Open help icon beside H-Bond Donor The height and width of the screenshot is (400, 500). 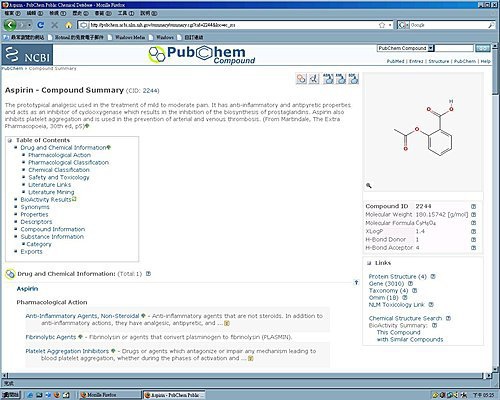[473, 240]
